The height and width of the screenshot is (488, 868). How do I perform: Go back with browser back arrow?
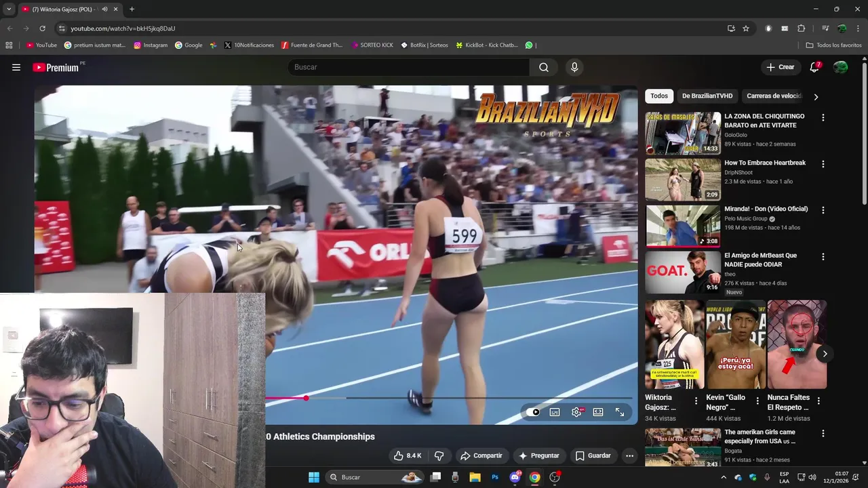[x=9, y=28]
